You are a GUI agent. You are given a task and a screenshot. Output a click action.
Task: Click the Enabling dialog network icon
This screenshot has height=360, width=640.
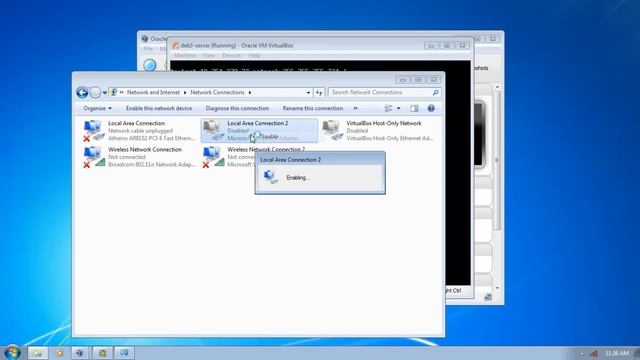click(270, 177)
